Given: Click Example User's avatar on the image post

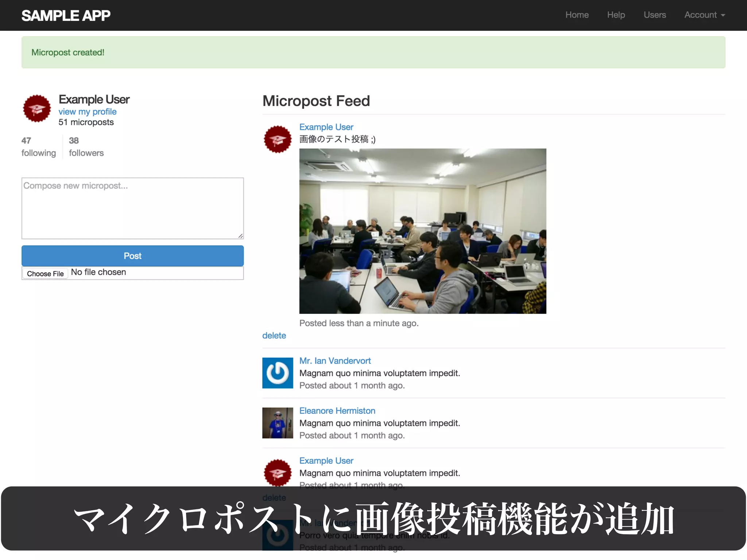Looking at the screenshot, I should point(278,139).
